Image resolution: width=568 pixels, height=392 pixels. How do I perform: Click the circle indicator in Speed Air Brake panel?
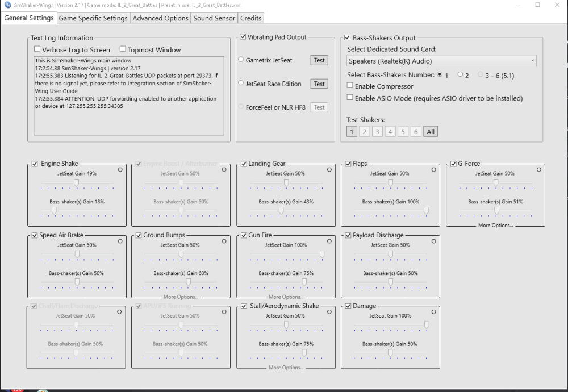click(x=120, y=241)
